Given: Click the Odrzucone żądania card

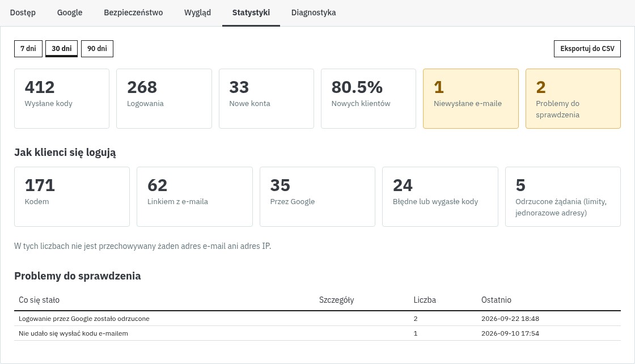Looking at the screenshot, I should pos(563,197).
